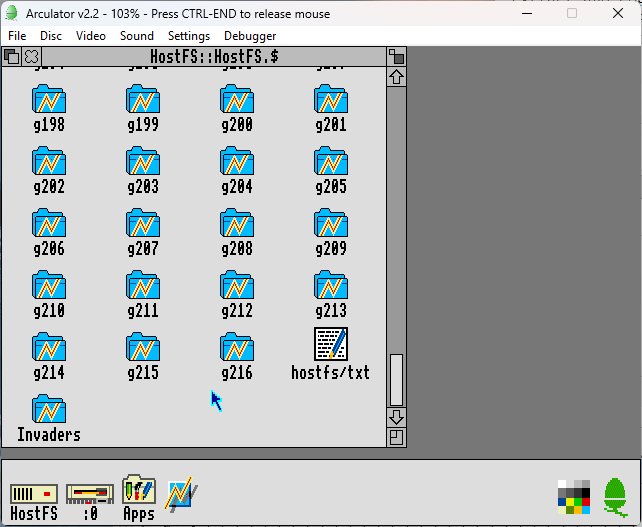The width and height of the screenshot is (642, 527).
Task: Send HostFS filer window to back
Action: tap(11, 57)
